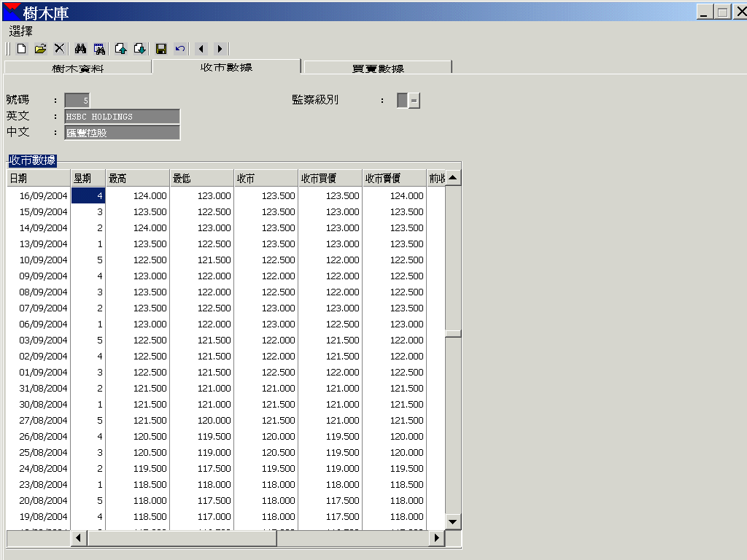Select the date cell 07/09/2004
The height and width of the screenshot is (560, 747).
(39, 308)
